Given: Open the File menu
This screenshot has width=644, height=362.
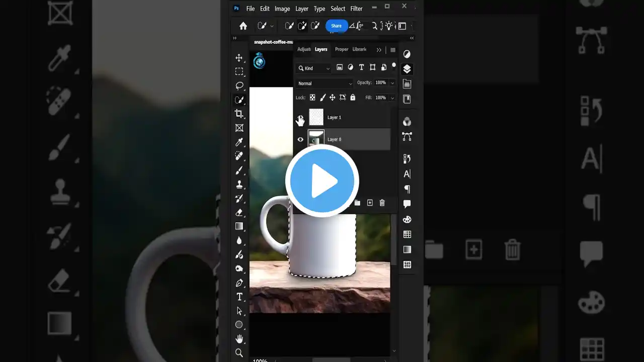Looking at the screenshot, I should point(251,9).
